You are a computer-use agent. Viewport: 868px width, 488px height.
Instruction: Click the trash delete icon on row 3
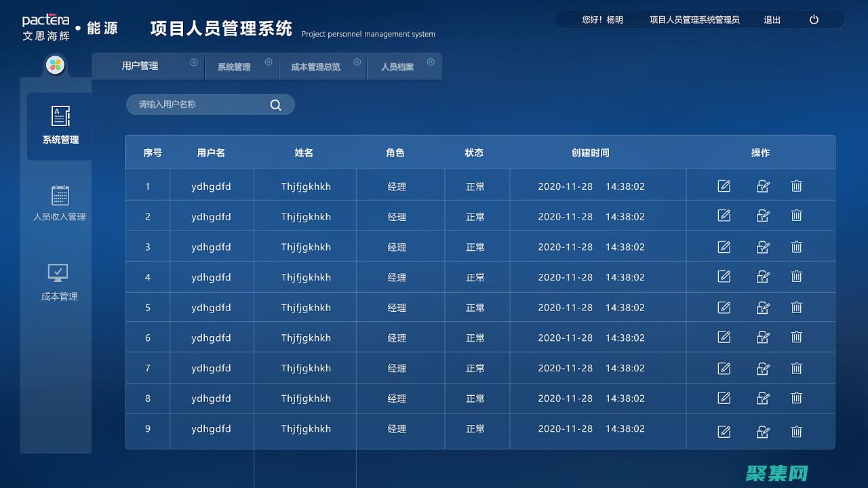point(796,246)
